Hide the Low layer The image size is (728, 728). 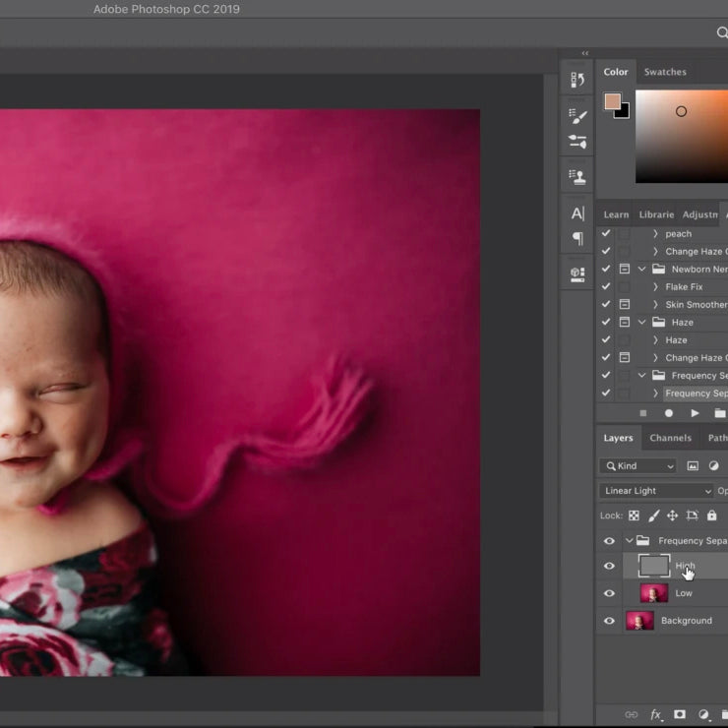(x=609, y=593)
